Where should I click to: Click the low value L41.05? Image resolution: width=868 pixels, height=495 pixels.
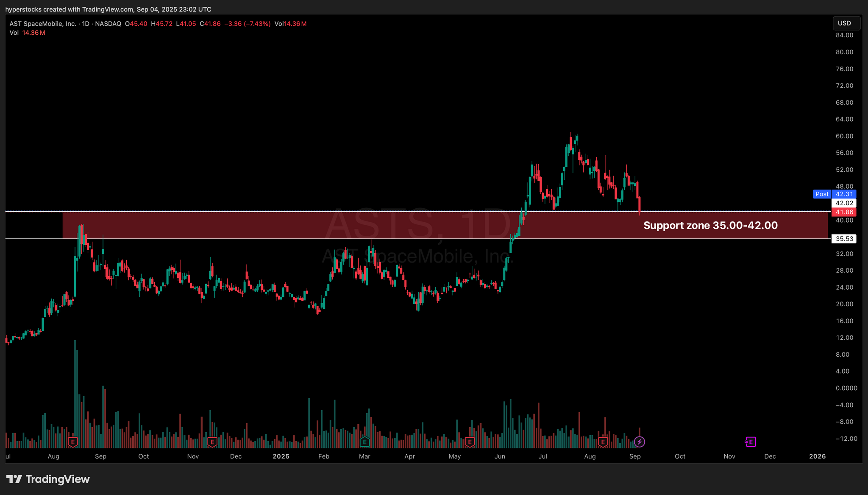coord(186,24)
